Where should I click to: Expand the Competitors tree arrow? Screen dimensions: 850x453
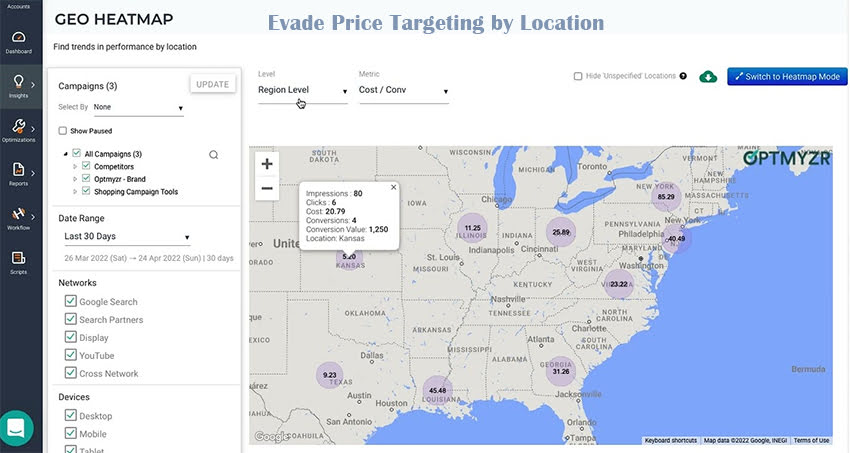click(x=75, y=166)
